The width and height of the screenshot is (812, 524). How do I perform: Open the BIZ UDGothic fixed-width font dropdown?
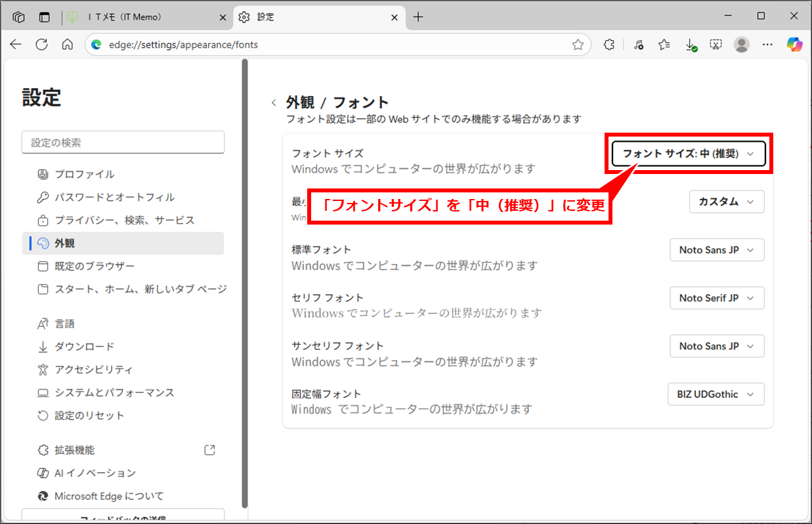tap(716, 395)
